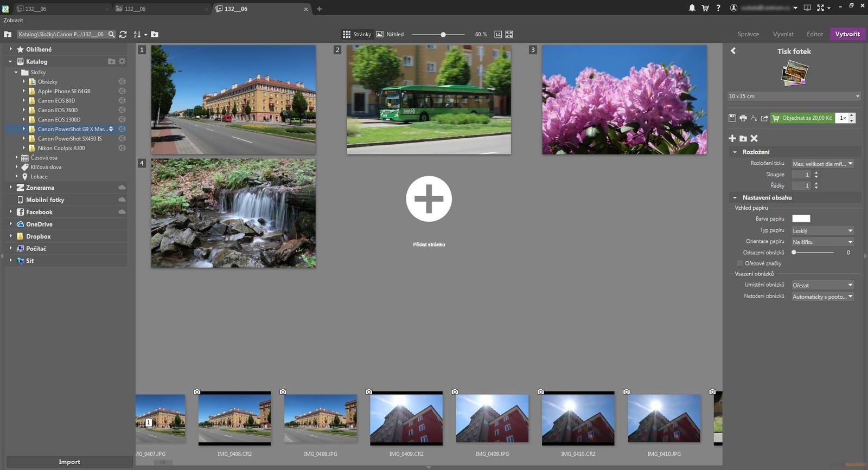Delete the page with the X icon above Rozložení
The height and width of the screenshot is (470, 868).
[x=754, y=138]
